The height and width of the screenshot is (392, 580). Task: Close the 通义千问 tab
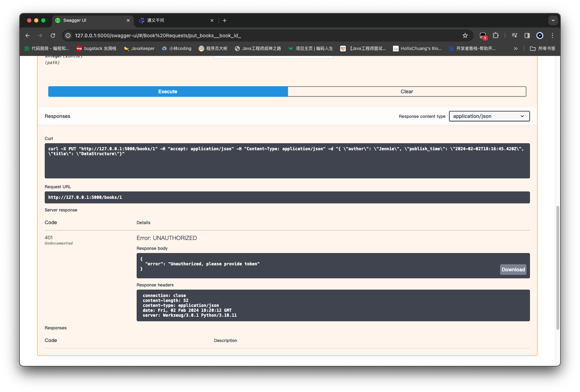212,20
